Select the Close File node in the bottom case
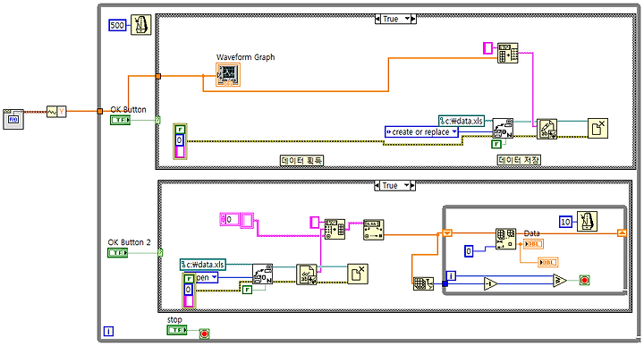644x346 pixels. pos(357,274)
